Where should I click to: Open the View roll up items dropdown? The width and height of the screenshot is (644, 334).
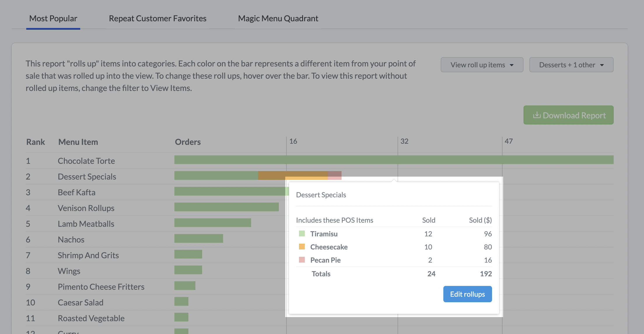click(482, 65)
